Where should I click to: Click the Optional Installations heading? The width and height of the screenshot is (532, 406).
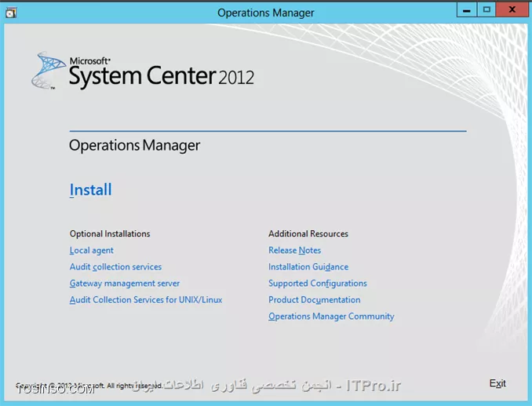click(110, 234)
